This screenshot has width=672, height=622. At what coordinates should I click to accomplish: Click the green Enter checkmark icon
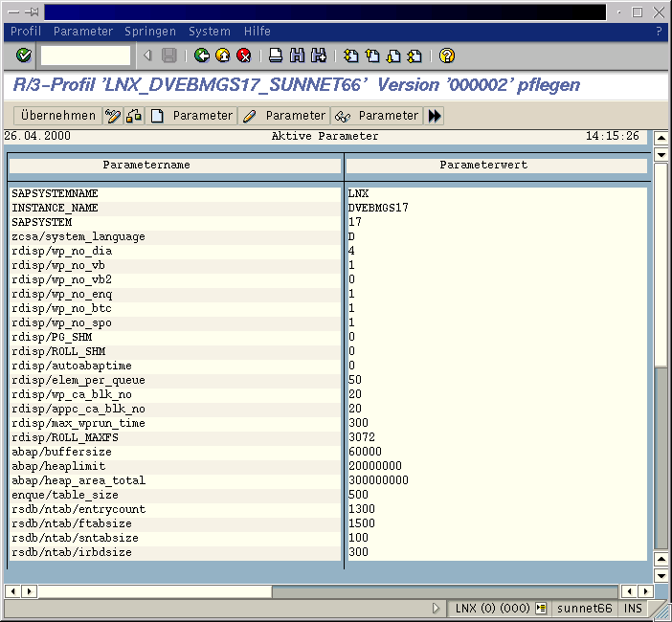pyautogui.click(x=24, y=56)
